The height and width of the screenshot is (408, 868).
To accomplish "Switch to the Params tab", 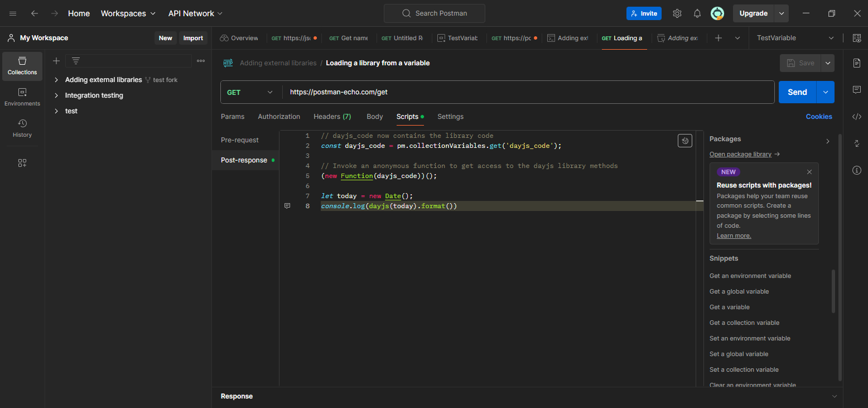I will (x=233, y=117).
